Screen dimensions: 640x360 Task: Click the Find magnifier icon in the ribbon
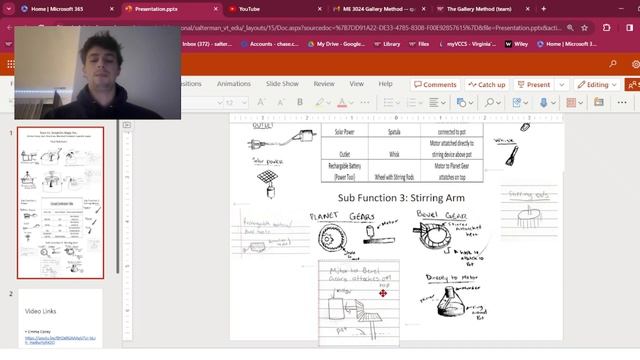coord(489,102)
